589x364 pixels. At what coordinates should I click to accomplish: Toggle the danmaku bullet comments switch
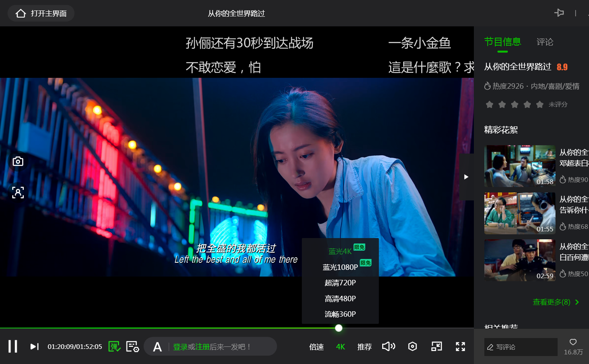coord(115,346)
